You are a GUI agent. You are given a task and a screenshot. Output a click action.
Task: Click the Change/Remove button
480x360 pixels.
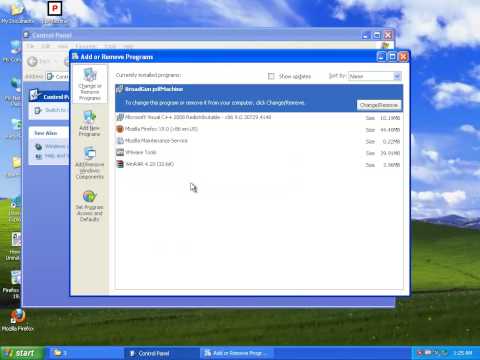pyautogui.click(x=379, y=105)
